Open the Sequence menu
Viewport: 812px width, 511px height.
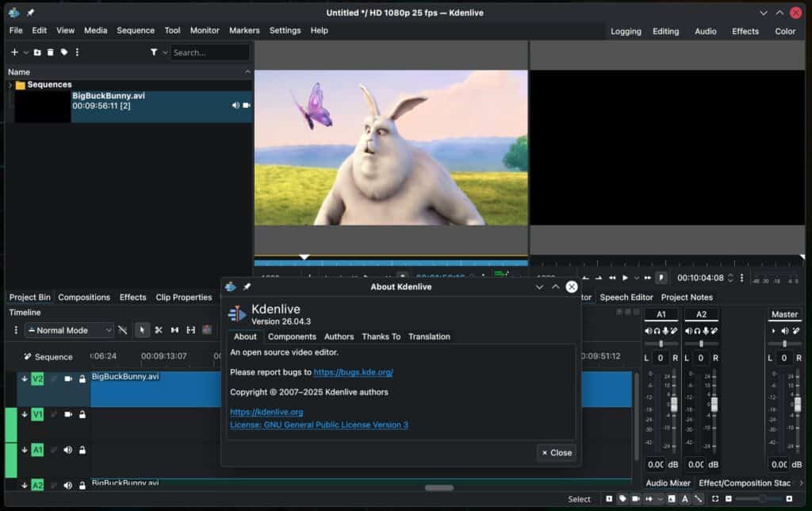(x=136, y=31)
